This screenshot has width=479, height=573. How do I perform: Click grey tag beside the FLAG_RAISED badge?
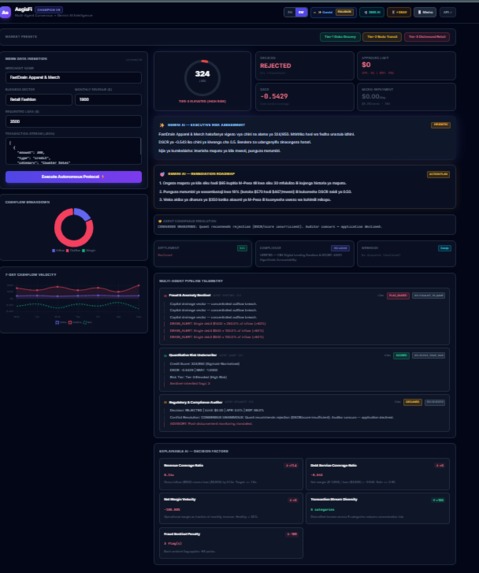coord(428,295)
